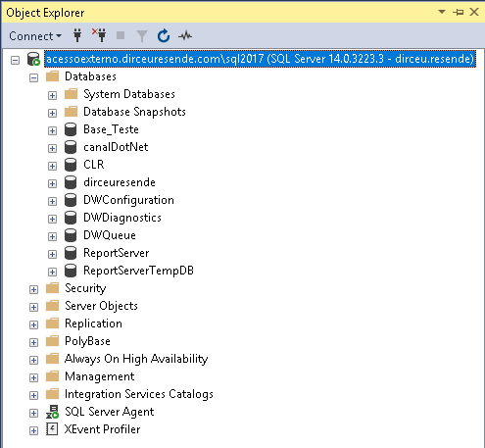Viewport: 485px width, 448px height.
Task: Click the Disconnect plug icon with red X
Action: coord(99,35)
